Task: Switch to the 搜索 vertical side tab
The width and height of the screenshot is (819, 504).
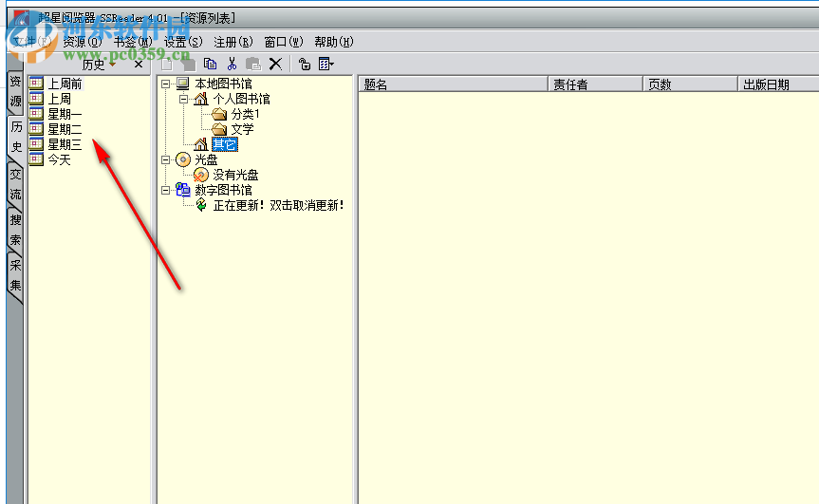Action: point(16,230)
